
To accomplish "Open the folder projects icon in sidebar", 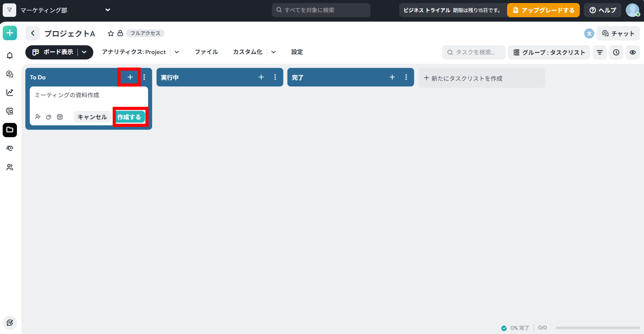I will [x=10, y=130].
